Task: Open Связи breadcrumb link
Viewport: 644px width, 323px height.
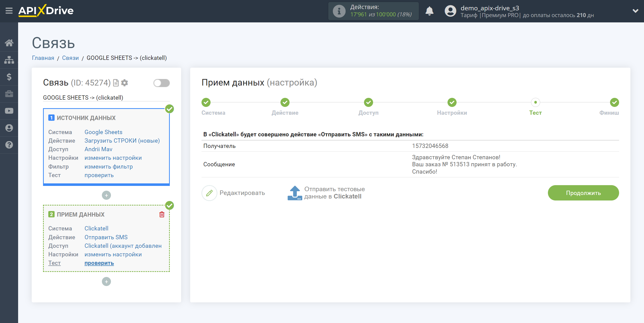Action: click(x=70, y=58)
